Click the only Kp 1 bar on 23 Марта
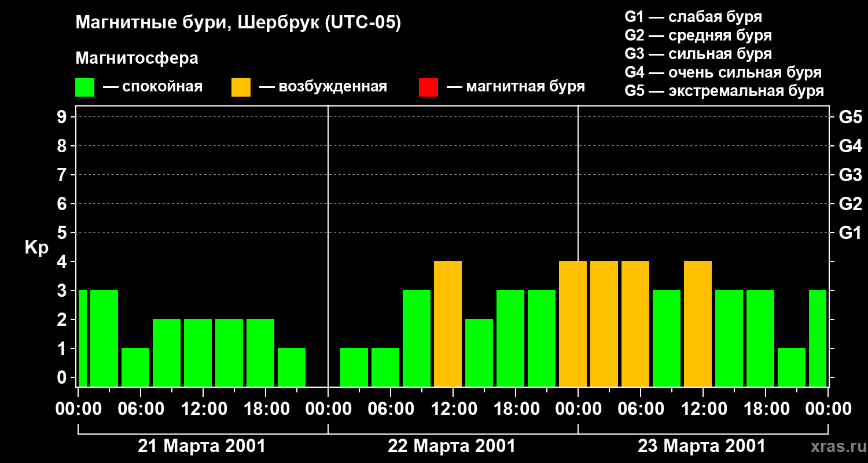Screen dimensions: 868x463 pos(792,367)
